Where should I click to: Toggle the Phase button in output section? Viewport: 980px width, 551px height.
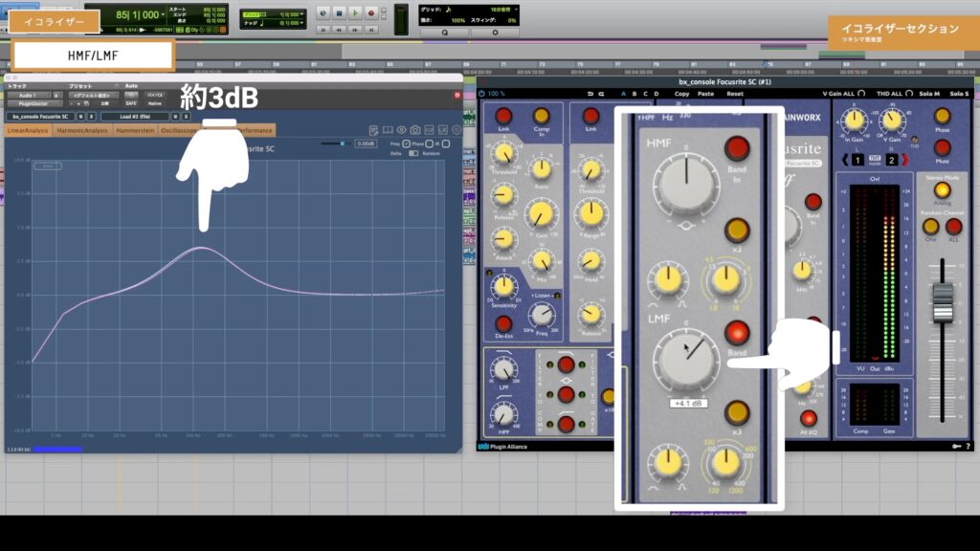(942, 116)
